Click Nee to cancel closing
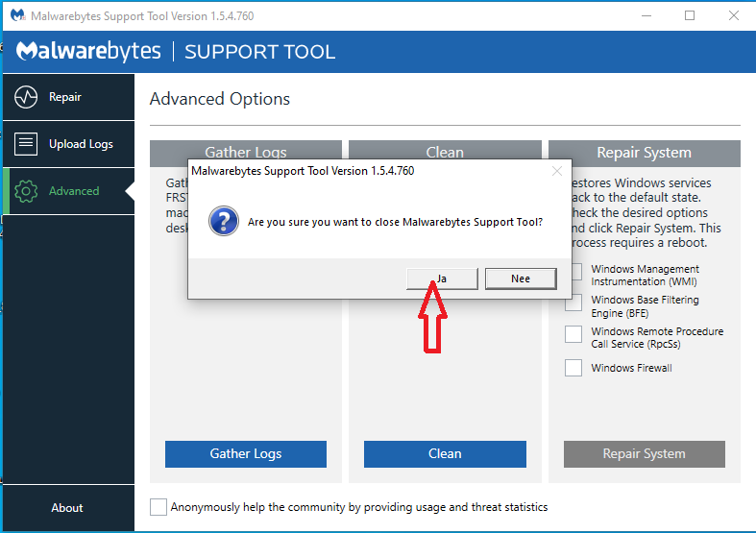Viewport: 756px width, 533px height. tap(521, 279)
